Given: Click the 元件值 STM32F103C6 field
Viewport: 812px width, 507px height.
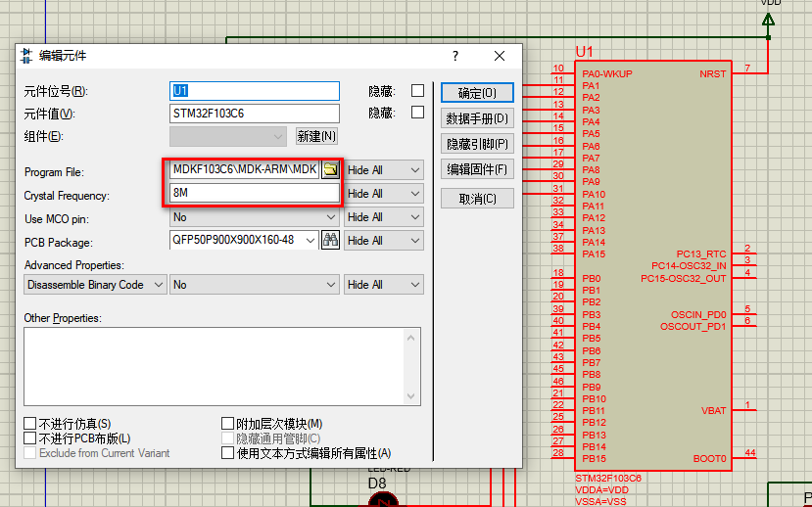Looking at the screenshot, I should point(255,114).
